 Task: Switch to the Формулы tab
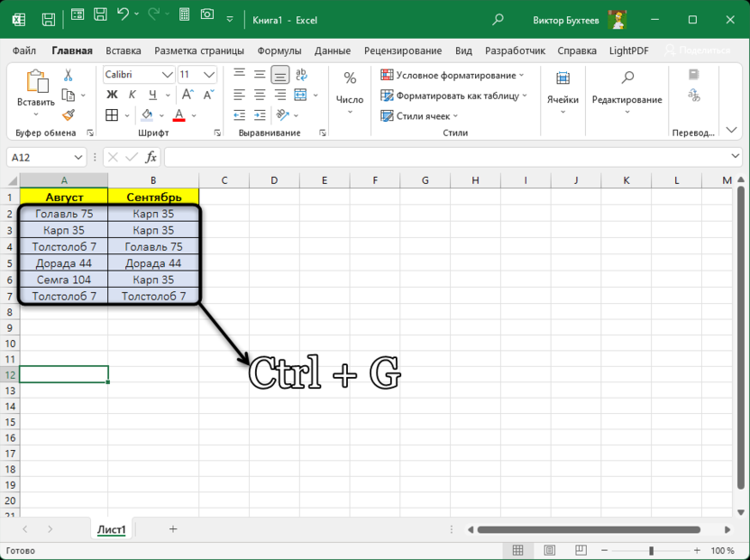tap(279, 50)
